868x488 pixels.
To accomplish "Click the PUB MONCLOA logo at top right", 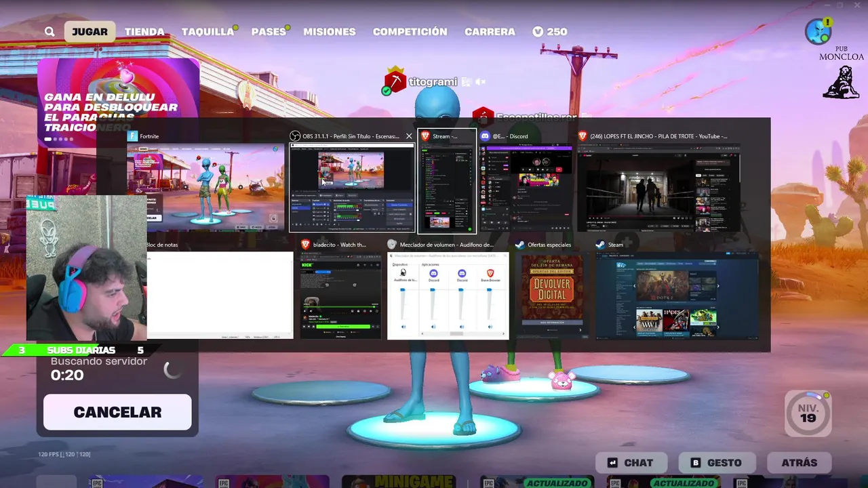I will coord(842,73).
